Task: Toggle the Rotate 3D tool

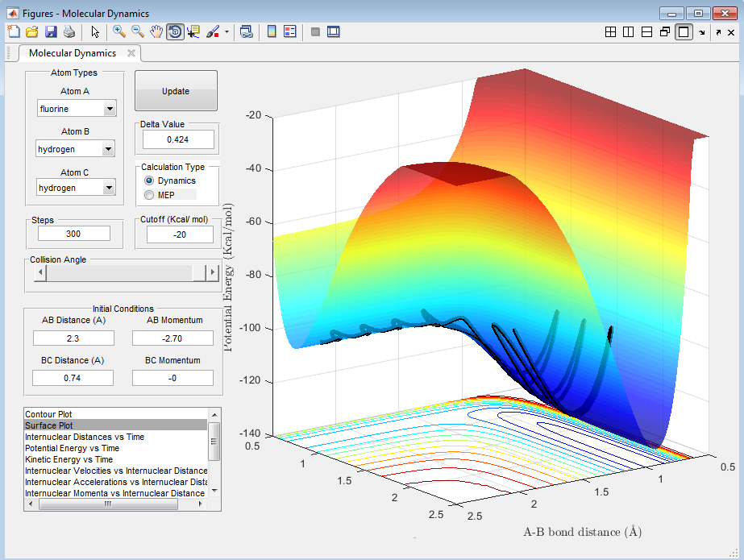Action: [x=175, y=31]
